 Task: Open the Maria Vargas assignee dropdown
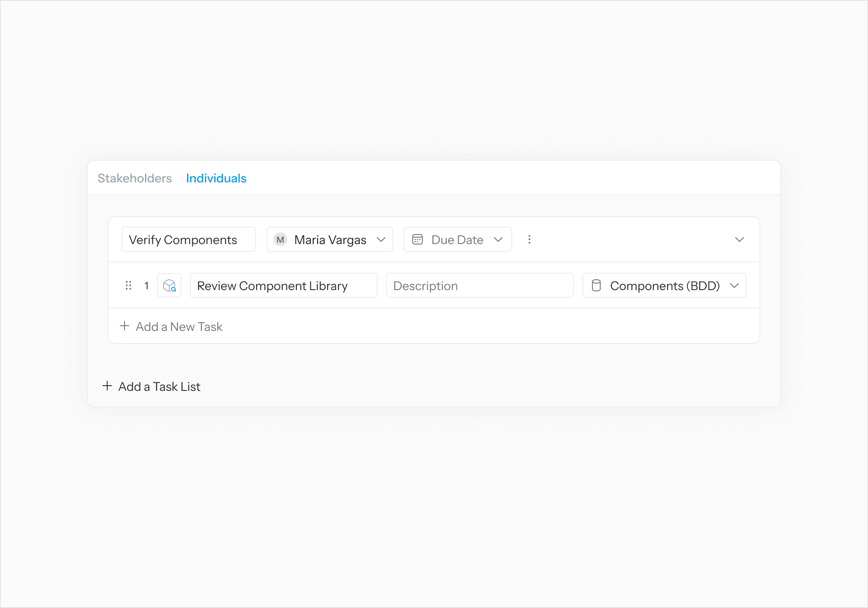(381, 239)
